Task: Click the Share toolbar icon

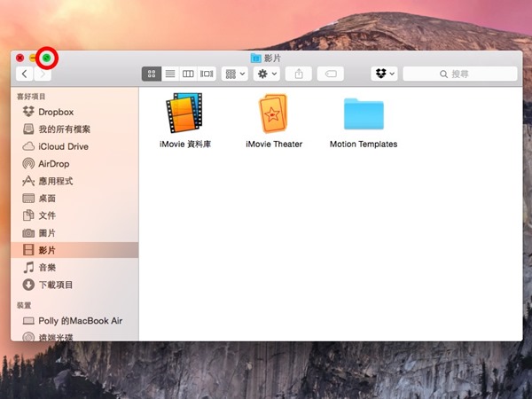Action: 298,74
